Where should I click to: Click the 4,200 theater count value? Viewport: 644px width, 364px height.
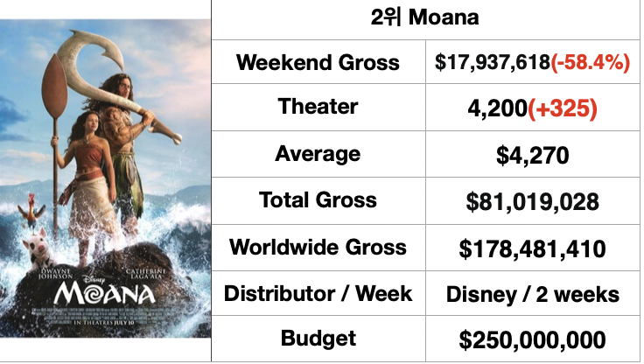497,108
